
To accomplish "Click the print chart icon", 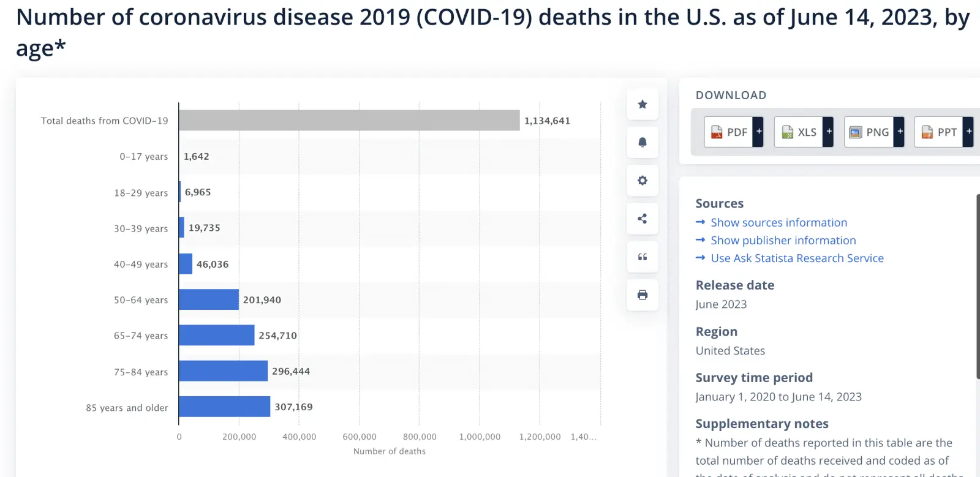I will pos(642,295).
